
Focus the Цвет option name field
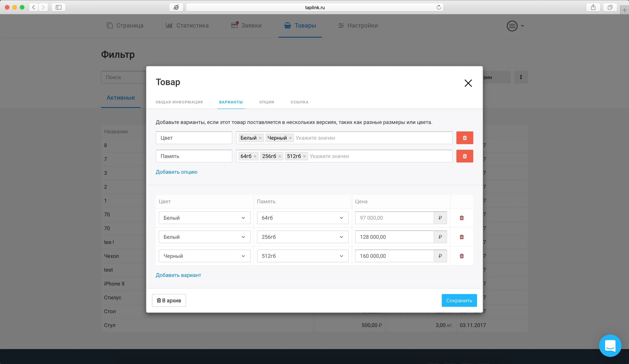pos(194,138)
